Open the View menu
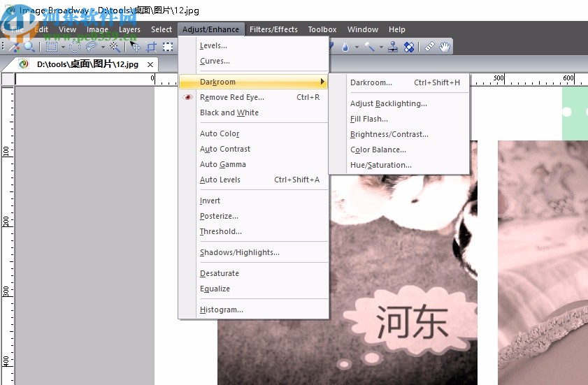This screenshot has height=385, width=588. pos(68,29)
